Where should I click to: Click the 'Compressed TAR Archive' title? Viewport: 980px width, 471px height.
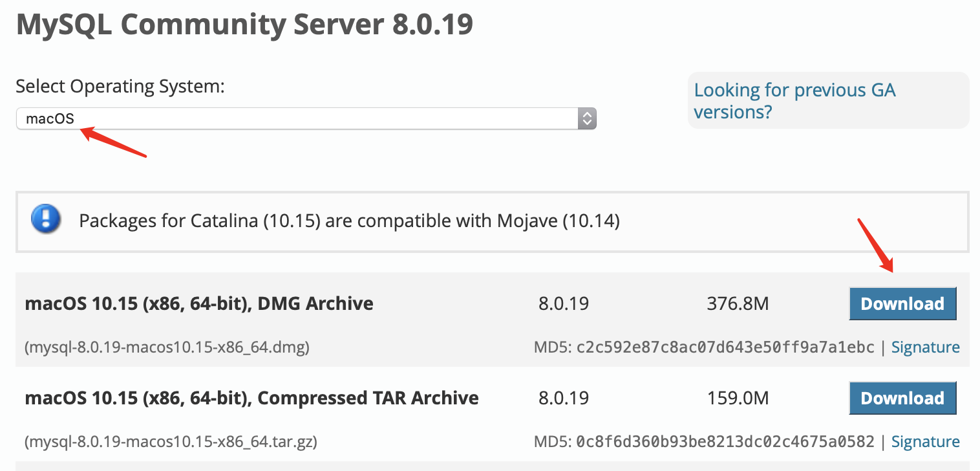[x=251, y=398]
